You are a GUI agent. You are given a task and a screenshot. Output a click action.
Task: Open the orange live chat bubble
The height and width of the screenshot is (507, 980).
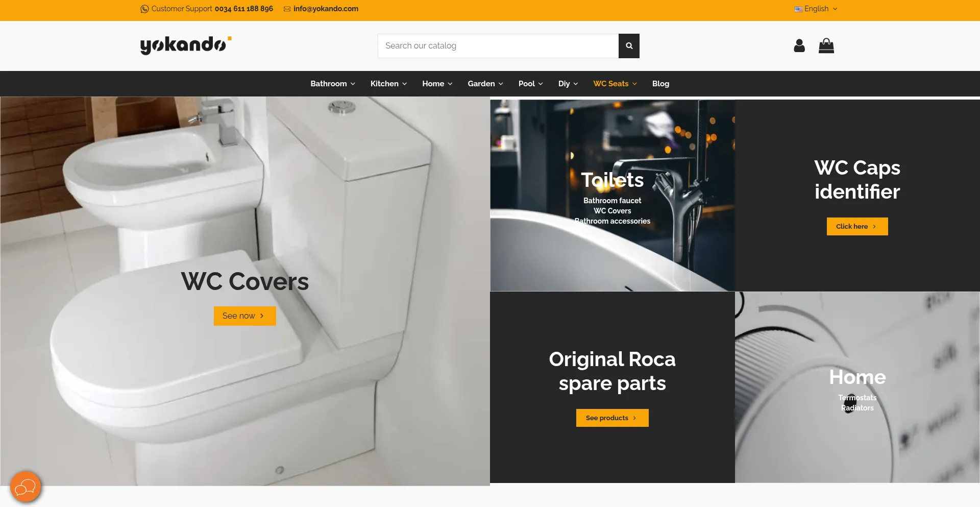point(26,488)
